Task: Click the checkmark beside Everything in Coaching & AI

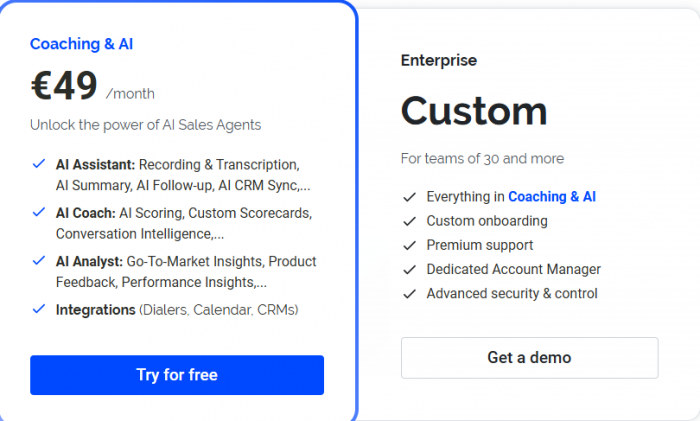Action: 408,197
